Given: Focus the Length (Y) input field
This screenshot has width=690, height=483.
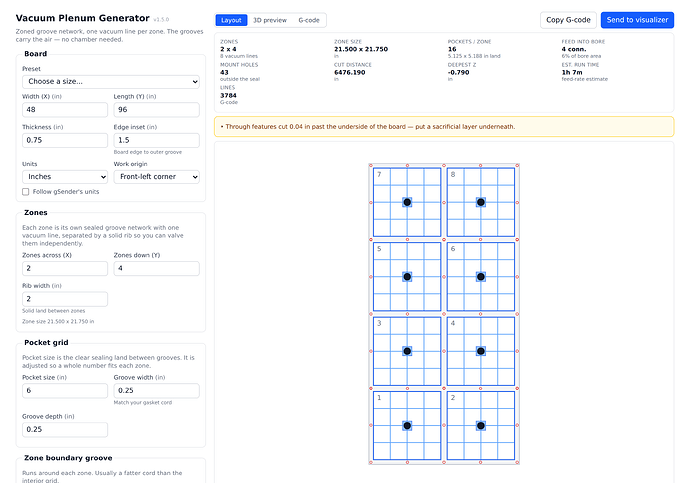Looking at the screenshot, I should pos(157,110).
